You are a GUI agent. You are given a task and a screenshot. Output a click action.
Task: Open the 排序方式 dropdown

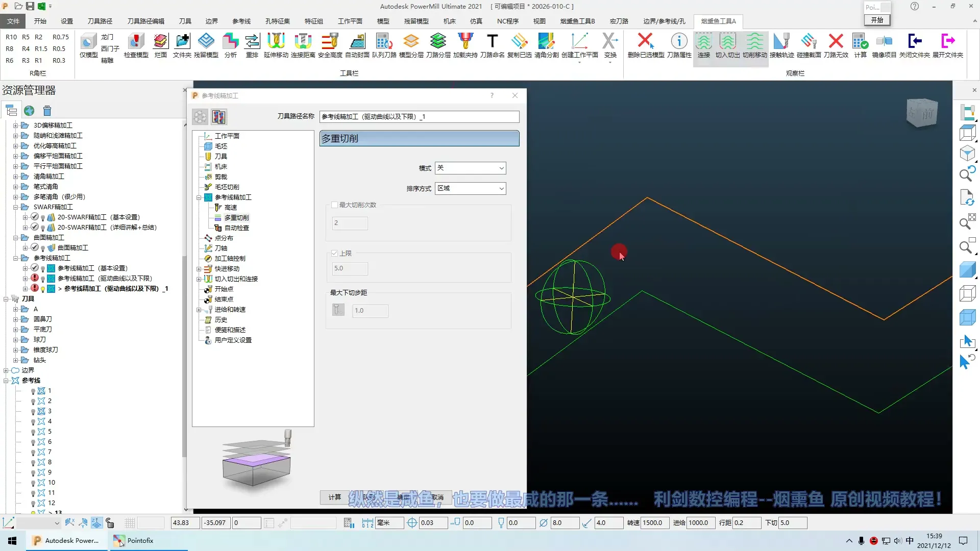470,188
